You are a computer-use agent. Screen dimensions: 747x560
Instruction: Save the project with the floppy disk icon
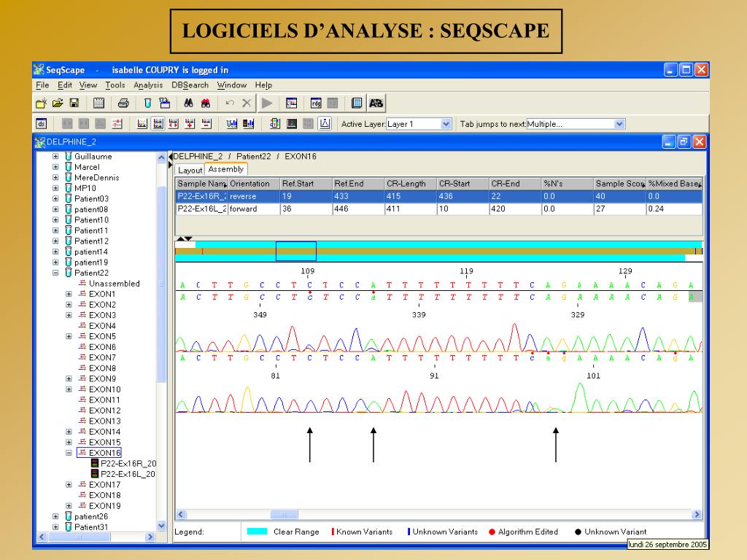click(74, 103)
